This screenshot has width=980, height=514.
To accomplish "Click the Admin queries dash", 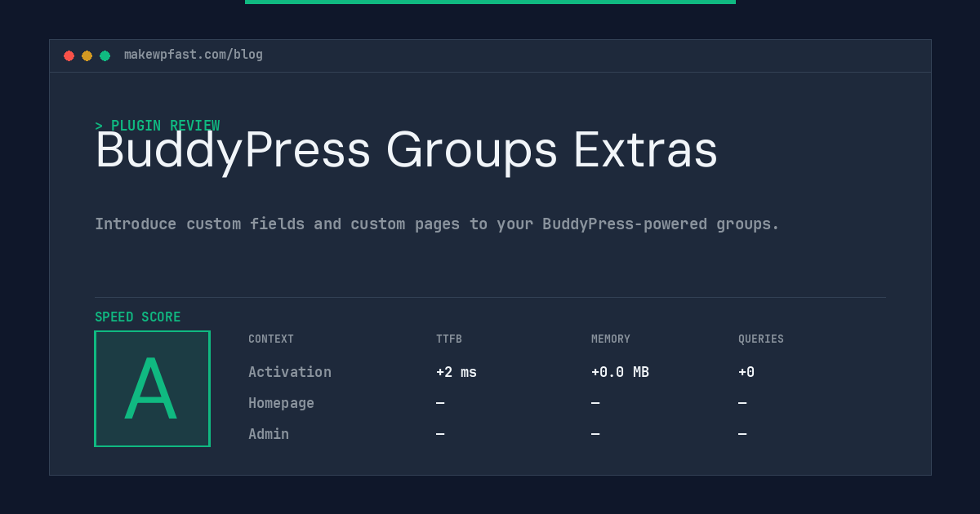I will click(x=742, y=434).
